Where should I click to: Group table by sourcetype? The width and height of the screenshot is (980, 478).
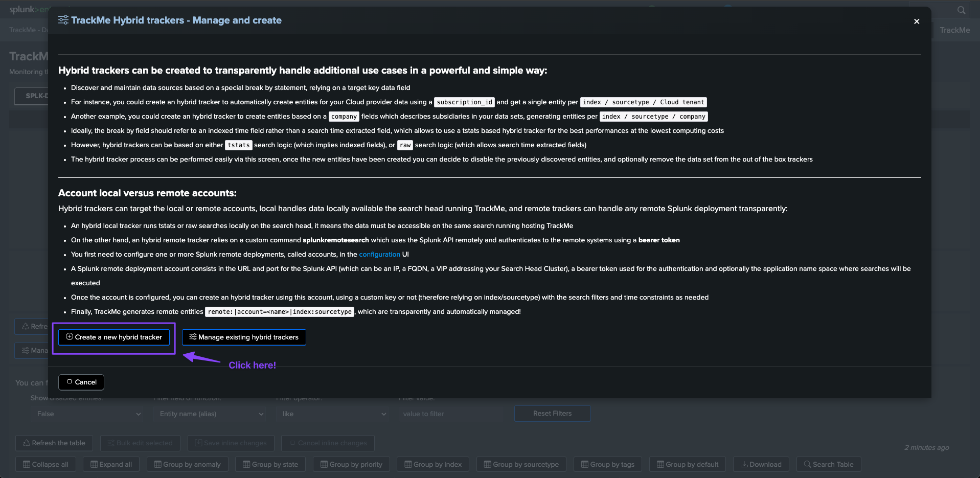pos(521,465)
